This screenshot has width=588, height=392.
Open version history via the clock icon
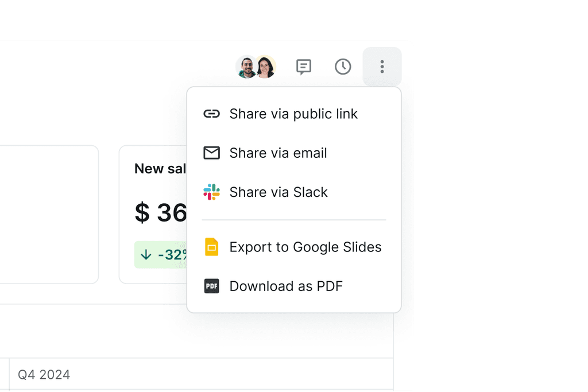(343, 67)
